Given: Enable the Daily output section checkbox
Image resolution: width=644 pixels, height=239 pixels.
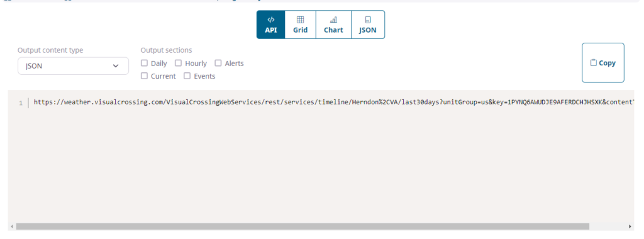Looking at the screenshot, I should point(144,64).
